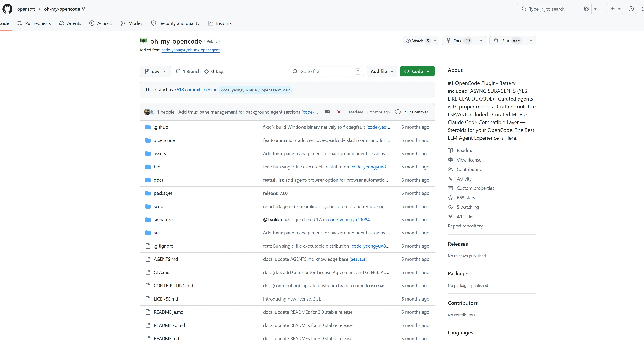644x340 pixels.
Task: Open the upstream code-yeongyu/oh-my-openagent link
Action: click(x=190, y=50)
